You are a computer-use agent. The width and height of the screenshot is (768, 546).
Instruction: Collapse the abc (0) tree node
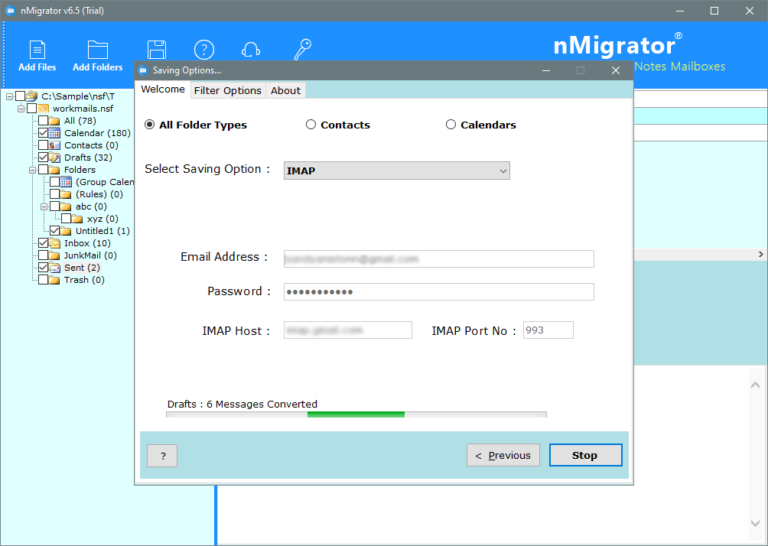(44, 207)
